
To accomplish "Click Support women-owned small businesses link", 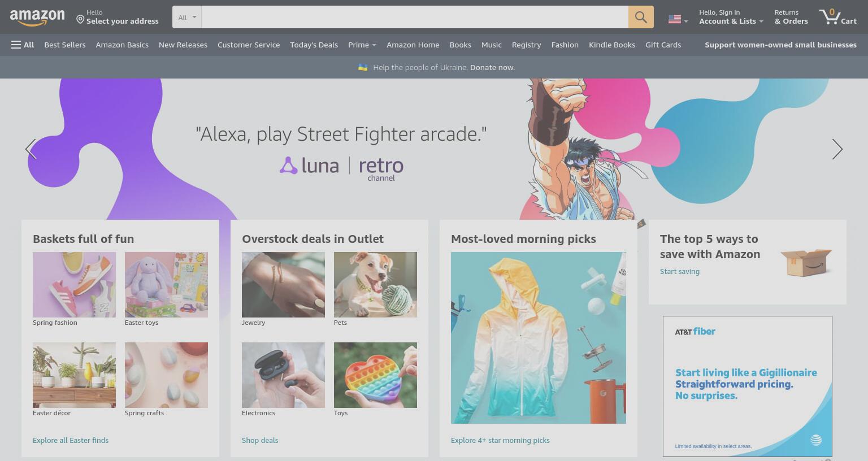I will point(780,45).
